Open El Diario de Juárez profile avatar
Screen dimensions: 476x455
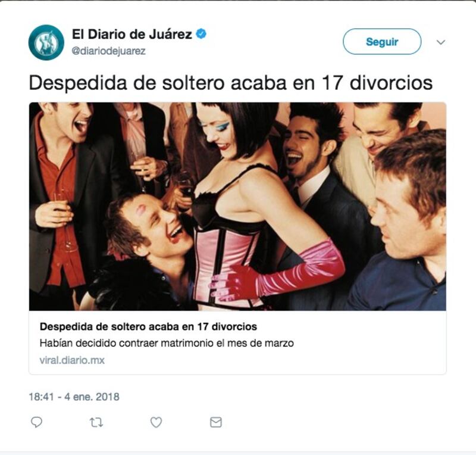point(46,42)
